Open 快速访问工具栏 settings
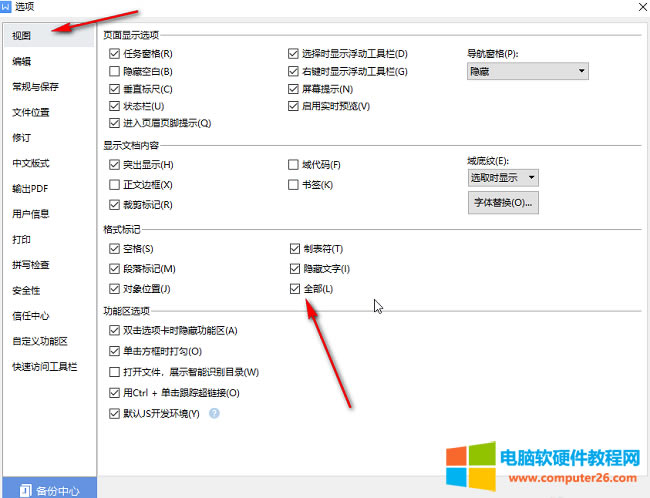This screenshot has width=650, height=498. click(x=44, y=367)
